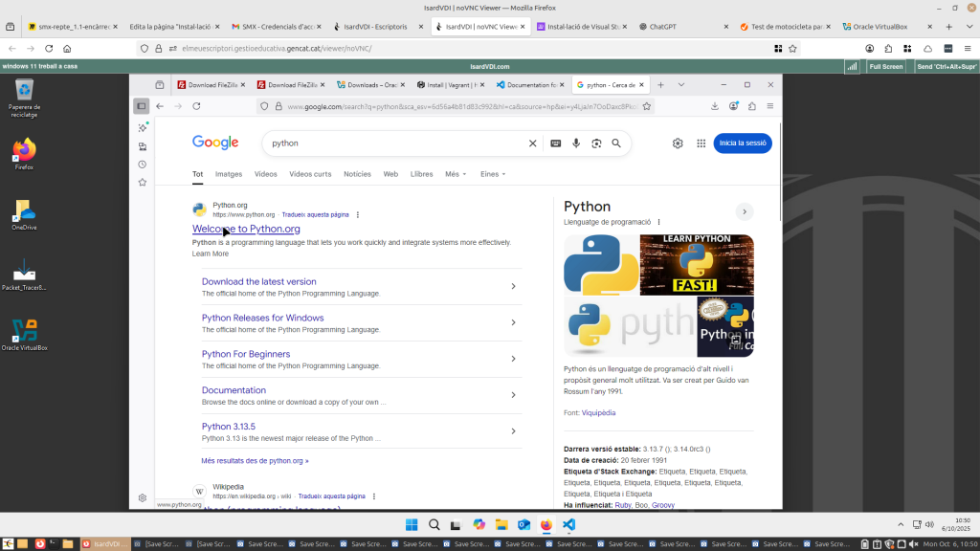Screen dimensions: 980x551
Task: Launch Visual Studio Code from the Windows taskbar
Action: coord(568,524)
